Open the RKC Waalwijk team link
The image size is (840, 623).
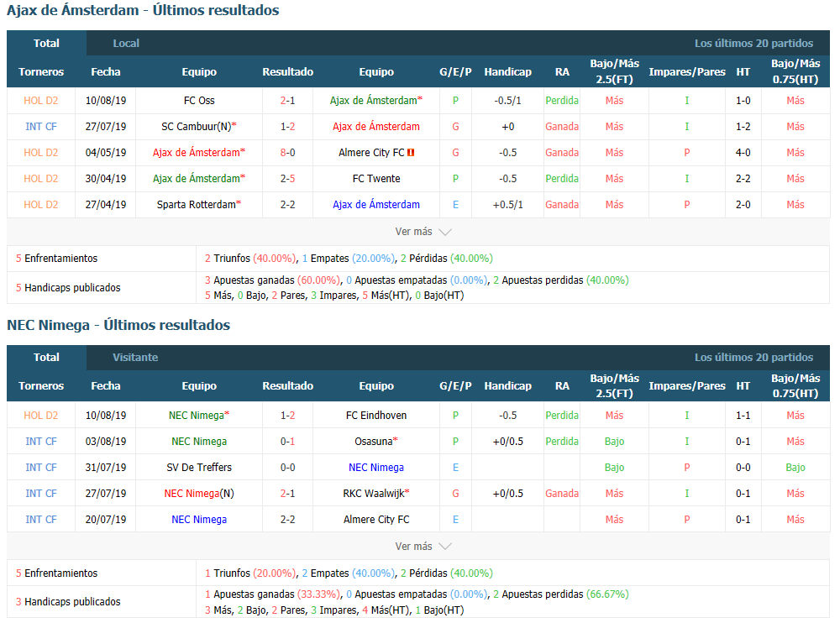(376, 494)
